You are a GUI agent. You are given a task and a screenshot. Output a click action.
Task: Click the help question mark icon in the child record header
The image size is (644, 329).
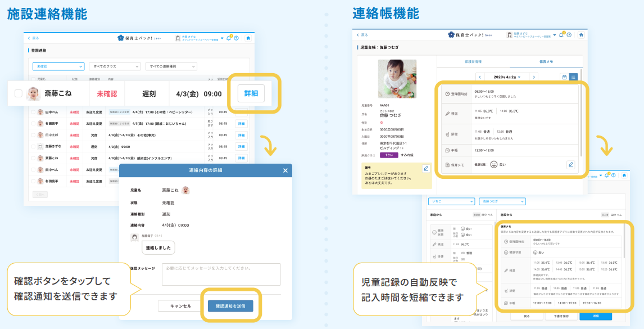pyautogui.click(x=569, y=35)
